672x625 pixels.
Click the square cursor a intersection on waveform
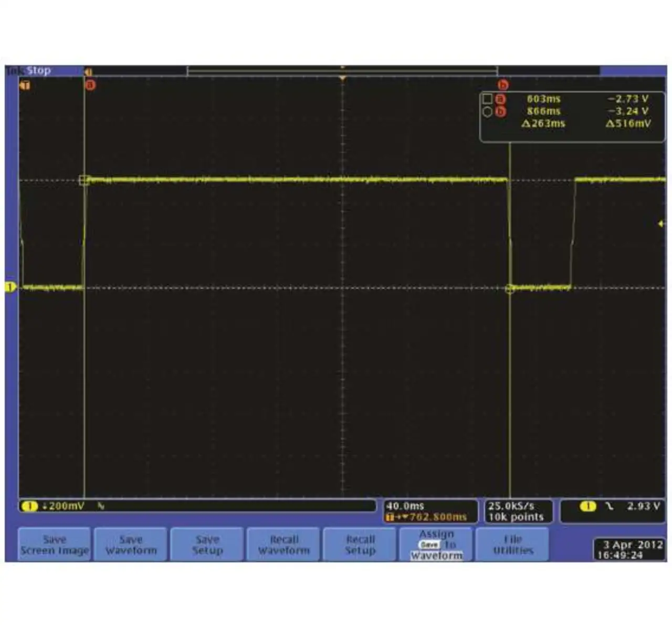(x=85, y=180)
